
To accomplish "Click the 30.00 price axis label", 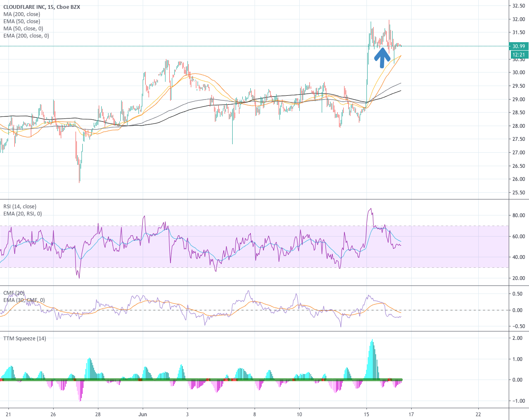I will click(518, 73).
